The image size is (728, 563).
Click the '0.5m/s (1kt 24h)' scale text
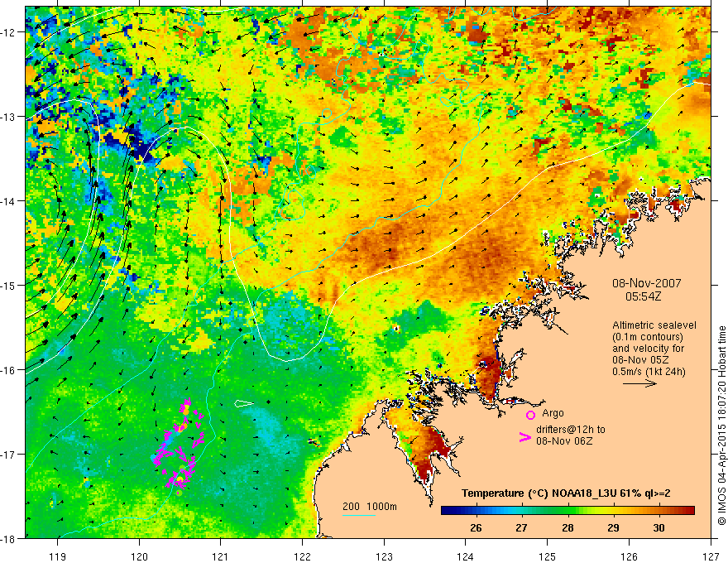[x=649, y=372]
